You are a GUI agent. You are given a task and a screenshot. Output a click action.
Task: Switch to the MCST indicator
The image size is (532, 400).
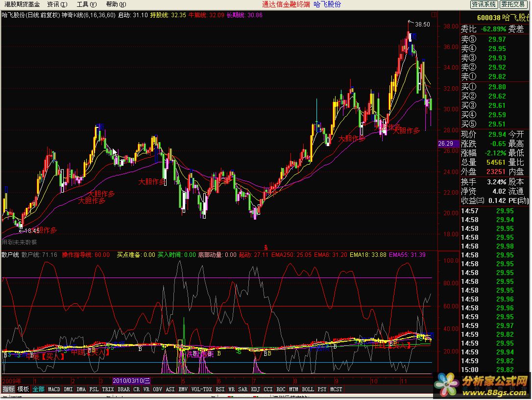[x=336, y=389]
